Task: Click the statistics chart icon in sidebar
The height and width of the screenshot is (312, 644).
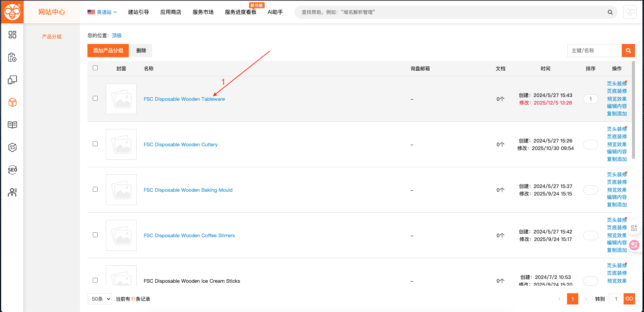Action: click(12, 147)
